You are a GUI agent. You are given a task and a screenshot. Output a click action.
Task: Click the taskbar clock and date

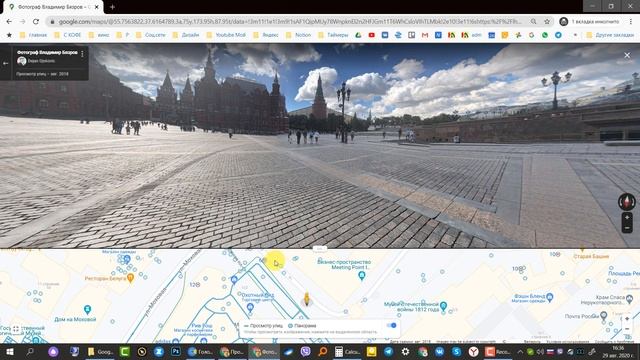(x=618, y=351)
